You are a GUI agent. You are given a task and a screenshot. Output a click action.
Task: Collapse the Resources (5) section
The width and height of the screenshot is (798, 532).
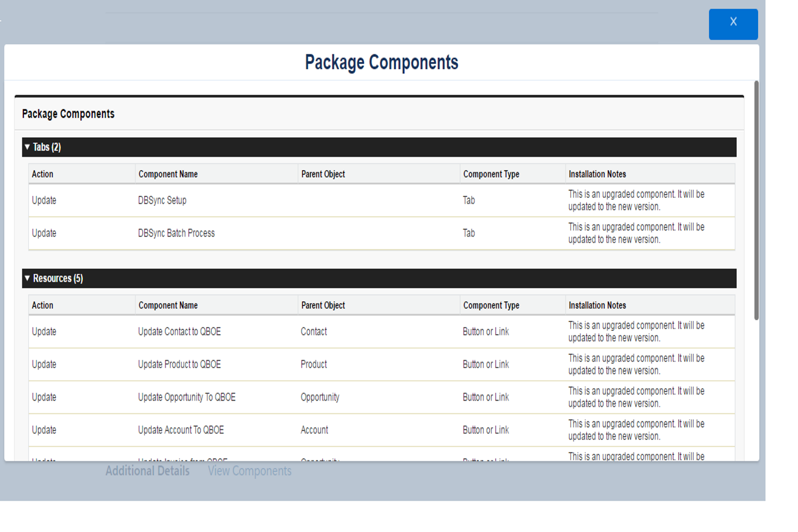28,278
